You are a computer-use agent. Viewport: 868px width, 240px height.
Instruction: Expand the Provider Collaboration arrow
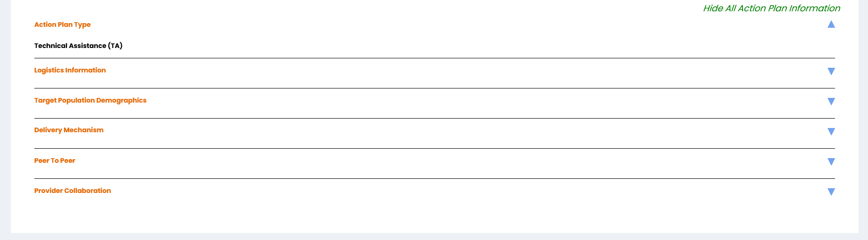click(831, 192)
